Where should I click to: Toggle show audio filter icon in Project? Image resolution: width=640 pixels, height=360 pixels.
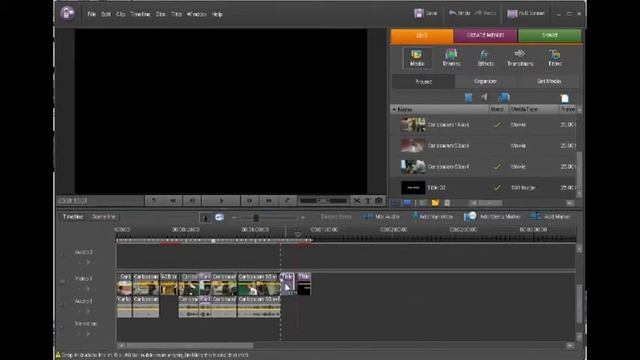(x=484, y=97)
